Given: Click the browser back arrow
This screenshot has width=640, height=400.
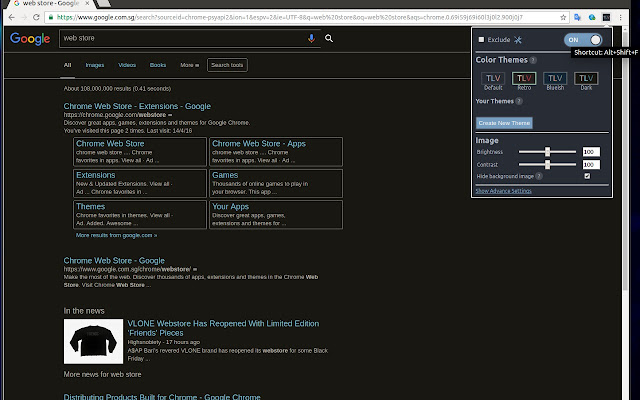Looking at the screenshot, I should [11, 17].
